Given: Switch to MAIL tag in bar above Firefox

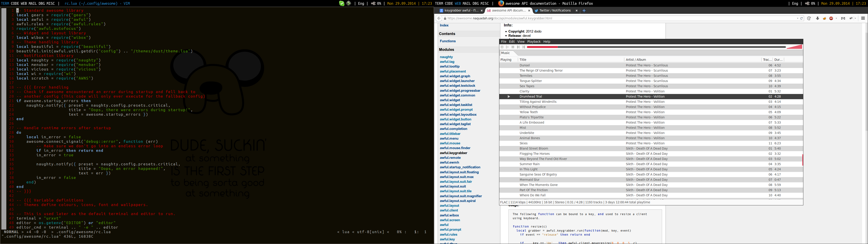Looking at the screenshot, I should (466, 3).
